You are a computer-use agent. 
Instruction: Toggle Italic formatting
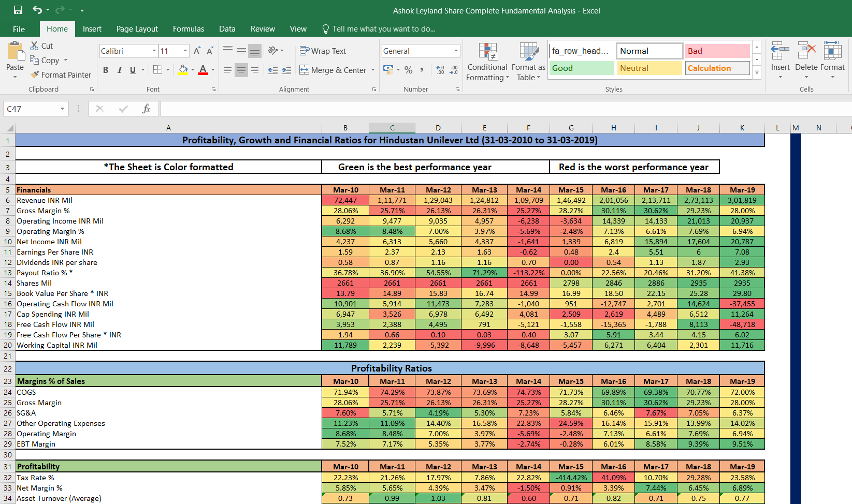coord(120,70)
